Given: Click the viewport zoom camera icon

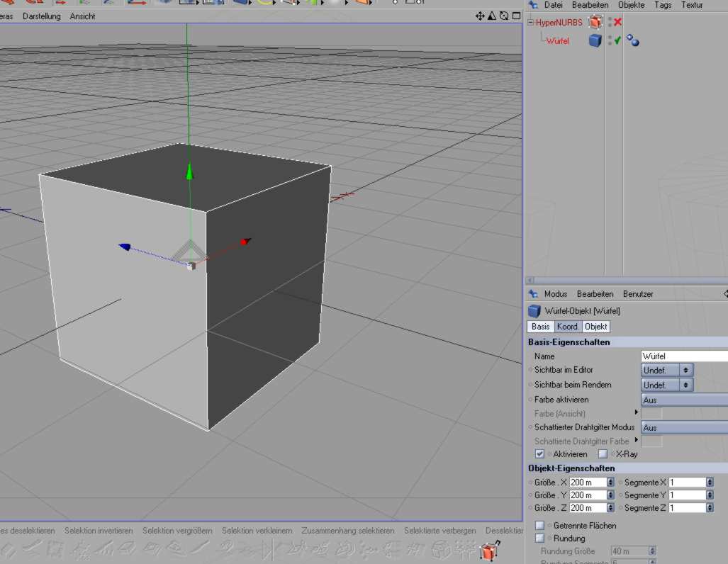Looking at the screenshot, I should pos(491,16).
